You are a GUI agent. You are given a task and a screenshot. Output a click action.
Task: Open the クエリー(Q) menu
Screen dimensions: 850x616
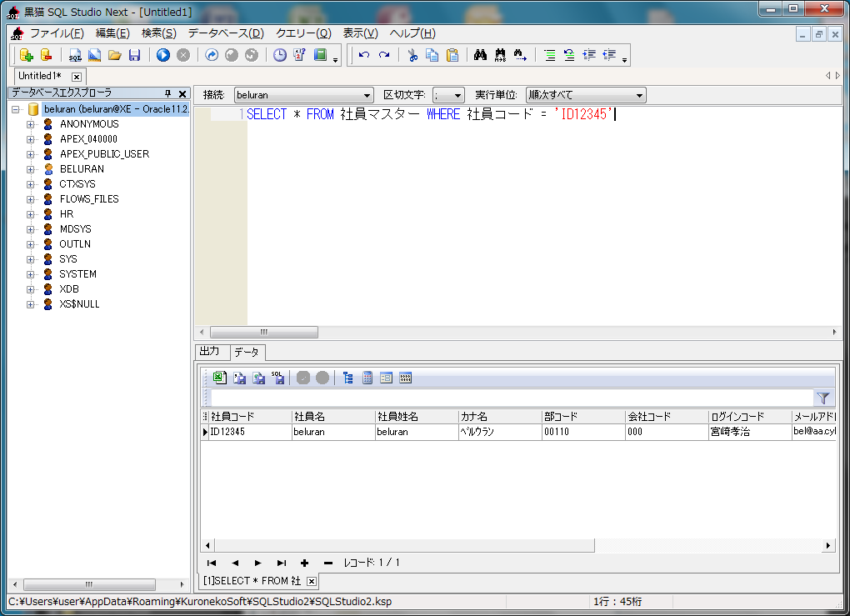coord(303,33)
